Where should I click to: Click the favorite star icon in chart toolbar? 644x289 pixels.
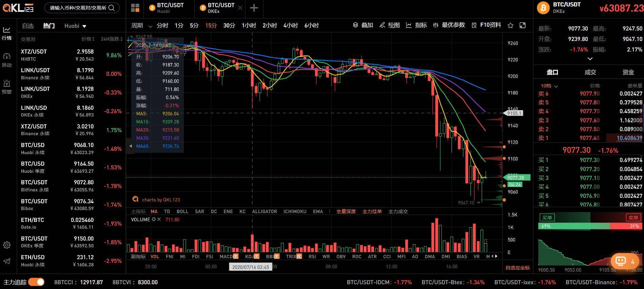pos(511,25)
